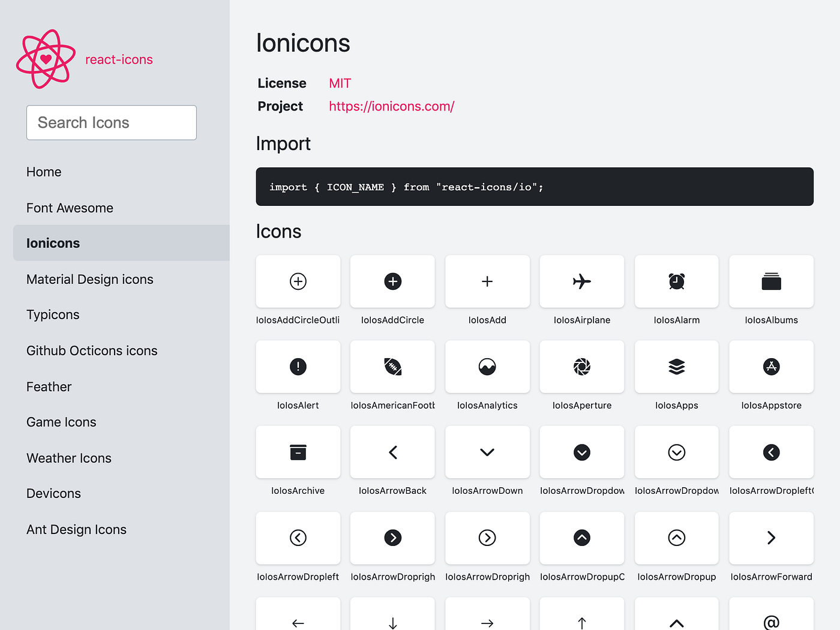Visit the ionicons.com project link
840x630 pixels.
click(x=391, y=106)
